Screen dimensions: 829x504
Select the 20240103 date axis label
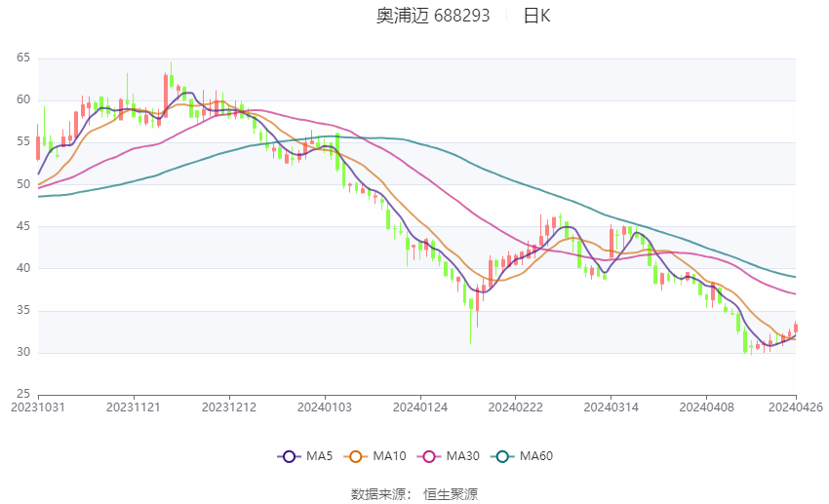325,407
